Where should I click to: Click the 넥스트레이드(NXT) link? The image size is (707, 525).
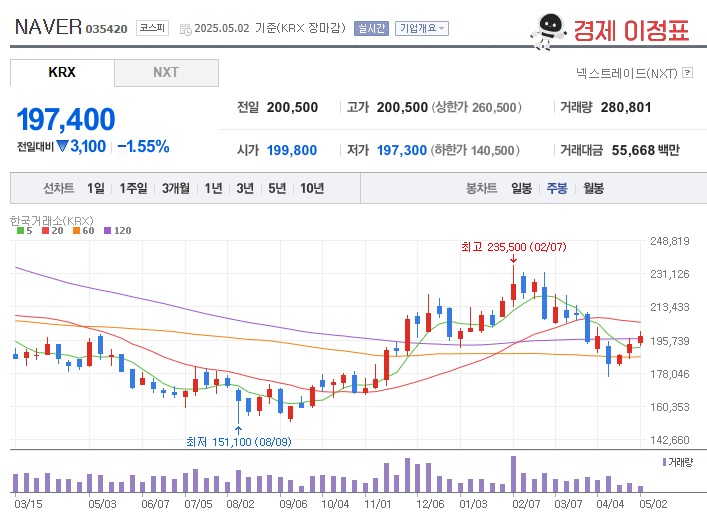(x=627, y=73)
